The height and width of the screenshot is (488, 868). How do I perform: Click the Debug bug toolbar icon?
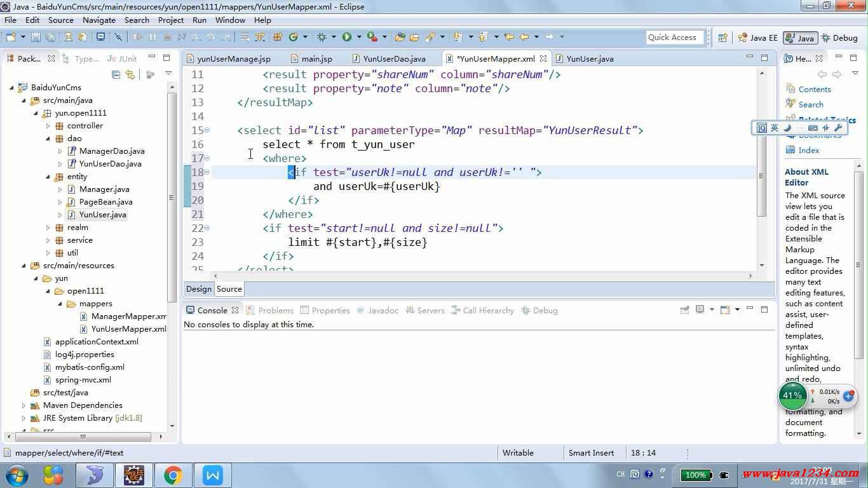(321, 37)
